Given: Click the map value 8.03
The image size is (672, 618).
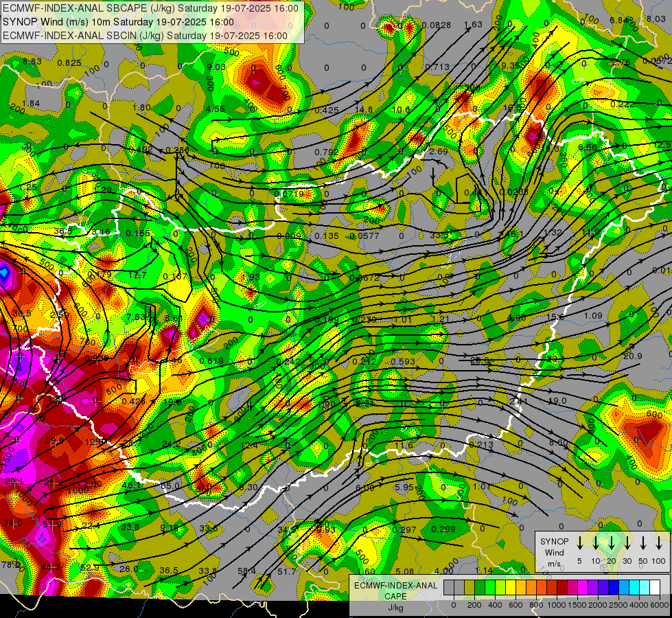Looking at the screenshot, I should coord(656,19).
